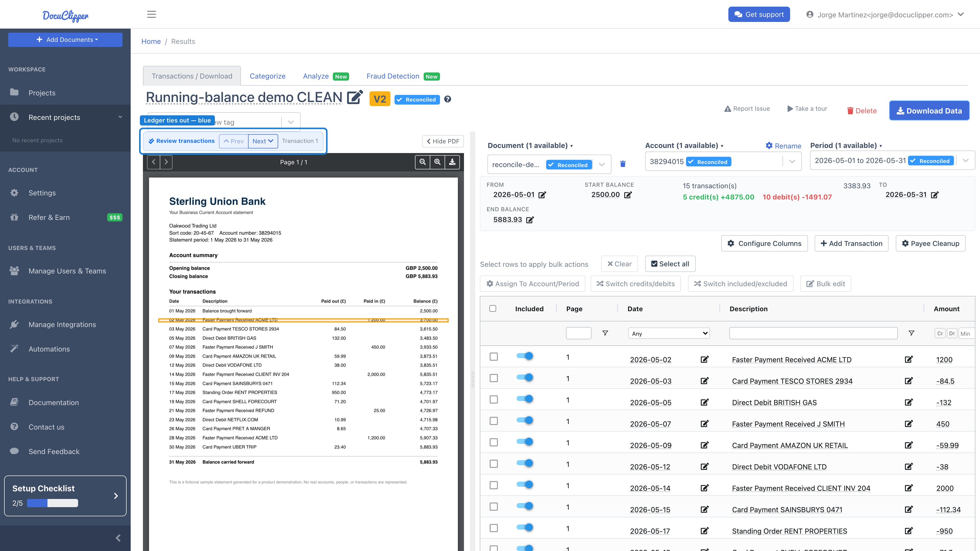Open the Description column filter icon

tap(911, 333)
